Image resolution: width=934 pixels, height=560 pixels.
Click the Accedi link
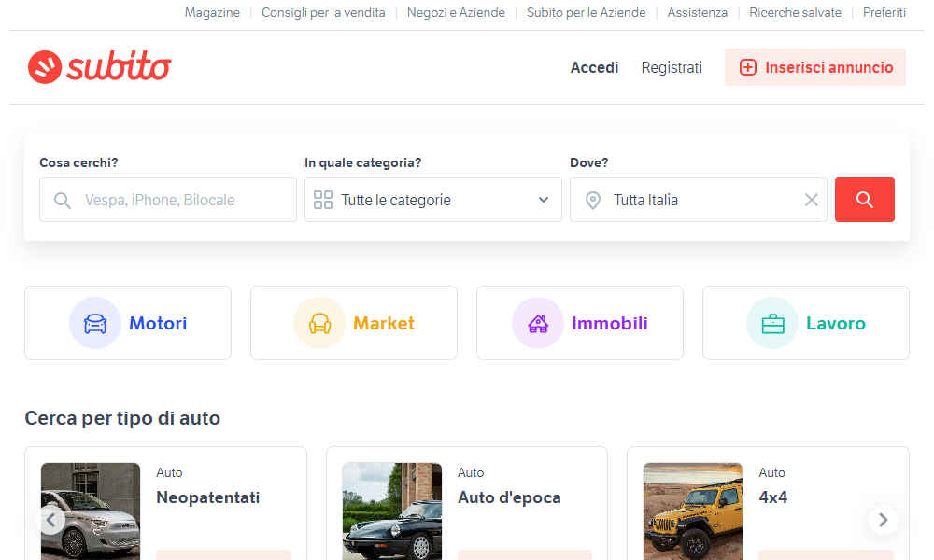594,67
